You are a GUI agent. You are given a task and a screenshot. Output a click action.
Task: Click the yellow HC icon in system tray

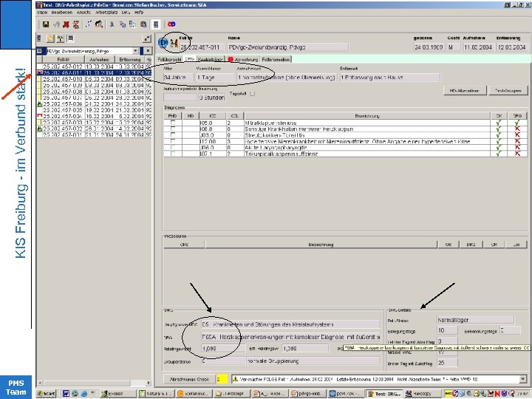coord(449,394)
